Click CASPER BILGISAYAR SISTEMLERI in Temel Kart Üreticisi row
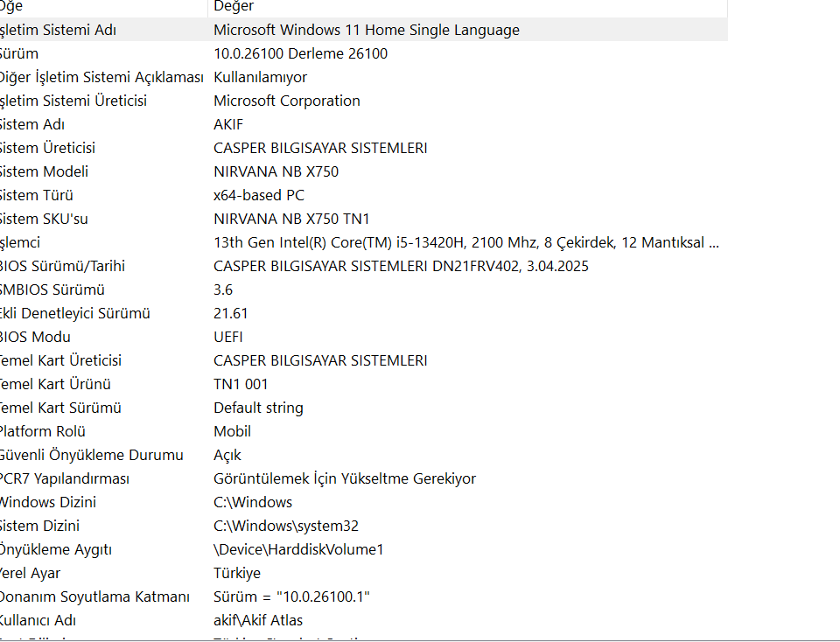The height and width of the screenshot is (642, 840). click(x=320, y=360)
